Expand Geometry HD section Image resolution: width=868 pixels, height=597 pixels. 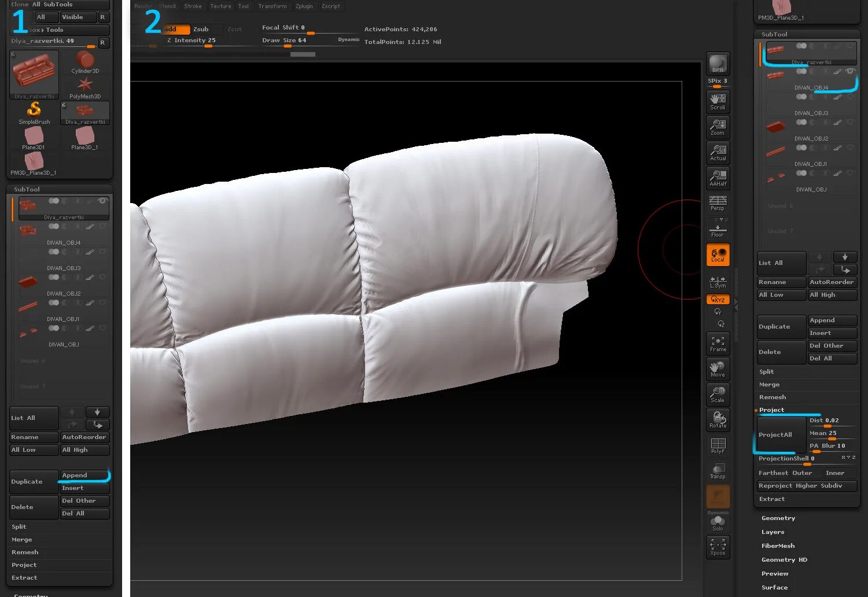(784, 559)
